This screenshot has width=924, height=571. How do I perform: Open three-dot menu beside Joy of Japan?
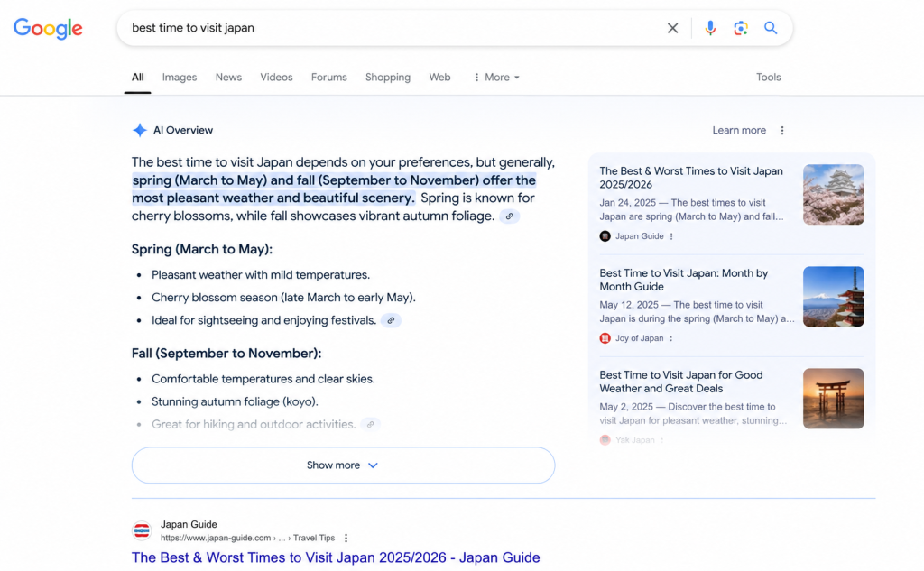pyautogui.click(x=670, y=338)
